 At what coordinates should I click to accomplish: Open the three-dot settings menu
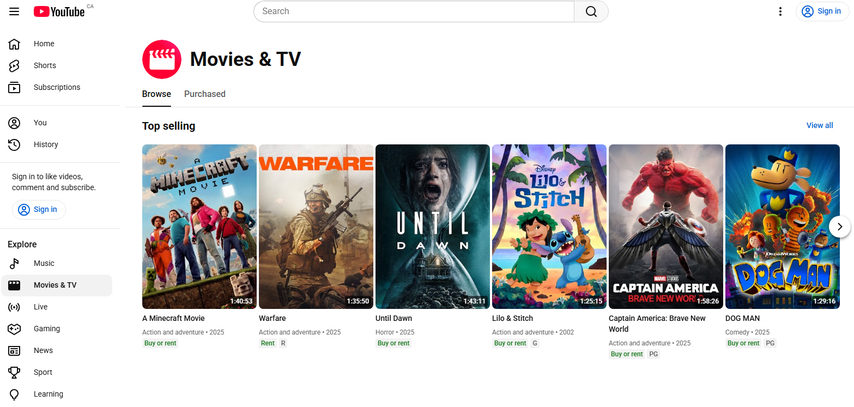coord(780,11)
